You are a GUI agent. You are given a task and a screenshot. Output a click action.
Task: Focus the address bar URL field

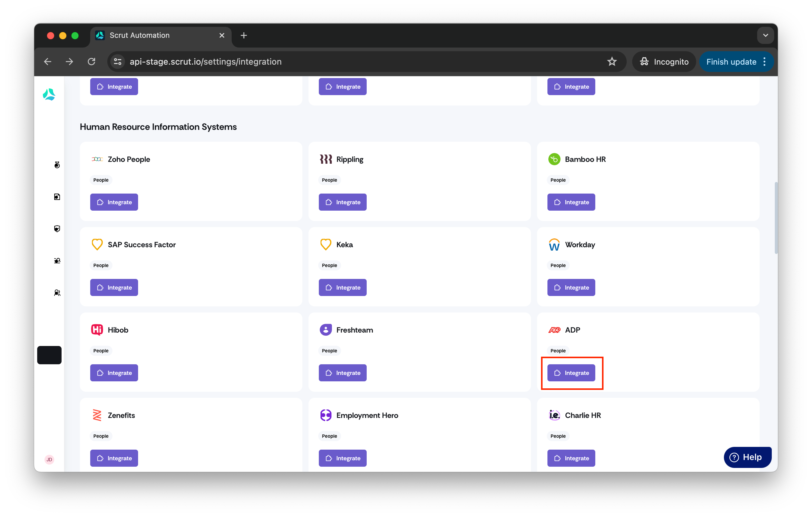pos(364,62)
